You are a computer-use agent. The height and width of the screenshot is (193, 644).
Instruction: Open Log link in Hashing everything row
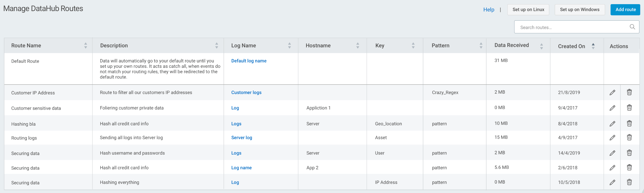(x=235, y=183)
